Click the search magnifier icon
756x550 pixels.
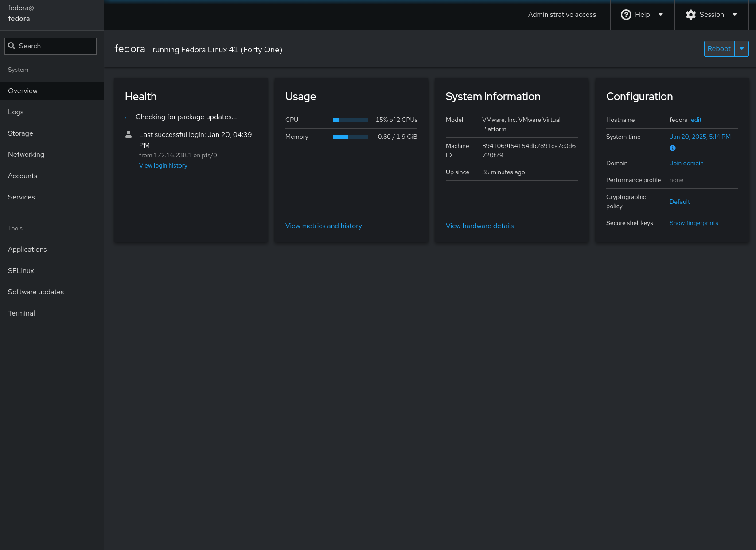point(12,46)
